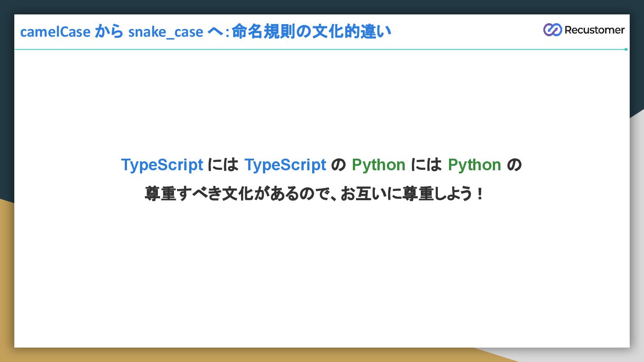Click the first blue 'TypeScript' word

[162, 165]
